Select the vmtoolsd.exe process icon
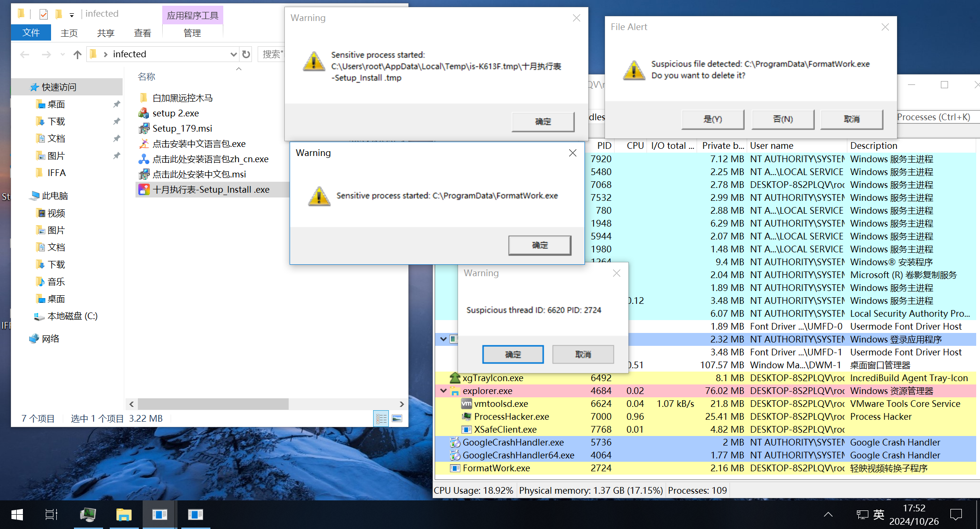 [466, 404]
